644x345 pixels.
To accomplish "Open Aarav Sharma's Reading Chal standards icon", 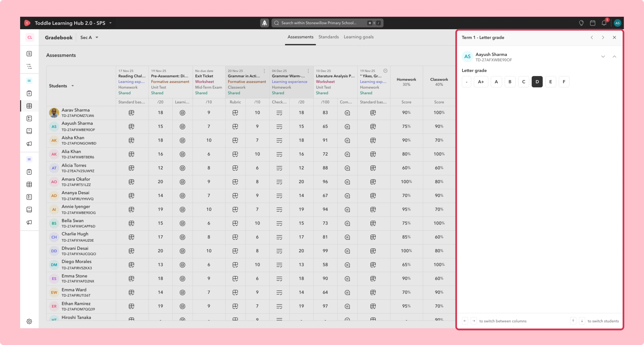I will click(132, 113).
